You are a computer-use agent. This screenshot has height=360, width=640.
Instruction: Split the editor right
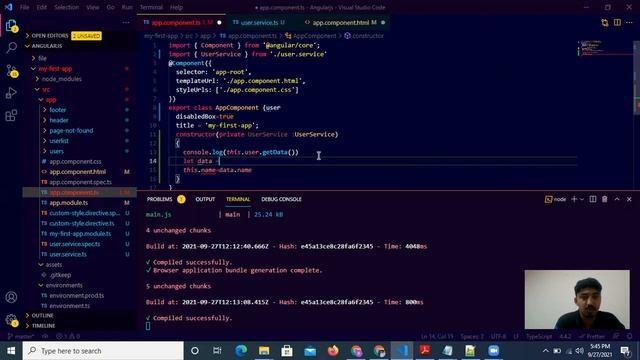point(617,22)
